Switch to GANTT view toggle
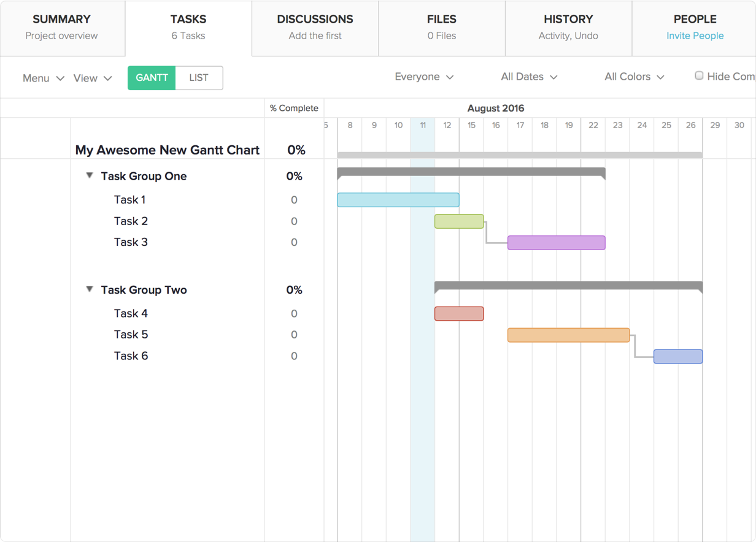Viewport: 756px width, 542px height. 152,78
